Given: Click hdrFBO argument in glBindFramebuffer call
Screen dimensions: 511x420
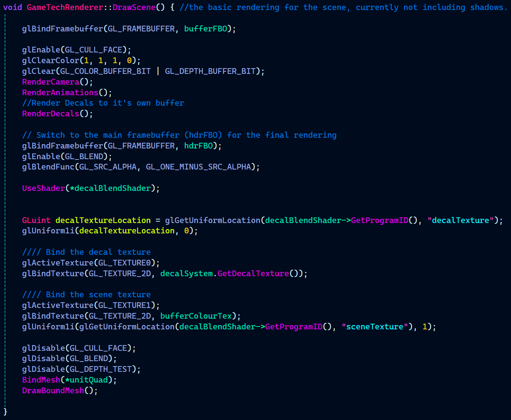Looking at the screenshot, I should (x=198, y=146).
